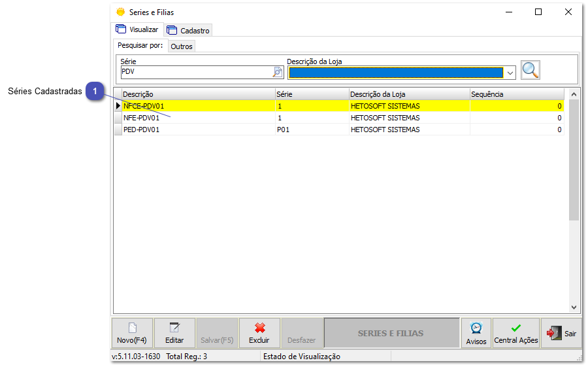Open the Avisos alarm clock button
This screenshot has height=367, width=588.
point(476,333)
